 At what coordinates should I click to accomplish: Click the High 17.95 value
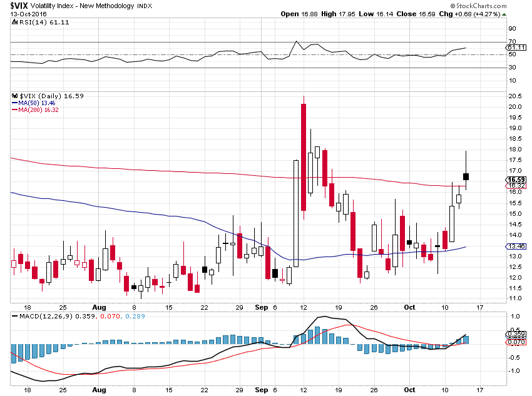[x=338, y=14]
